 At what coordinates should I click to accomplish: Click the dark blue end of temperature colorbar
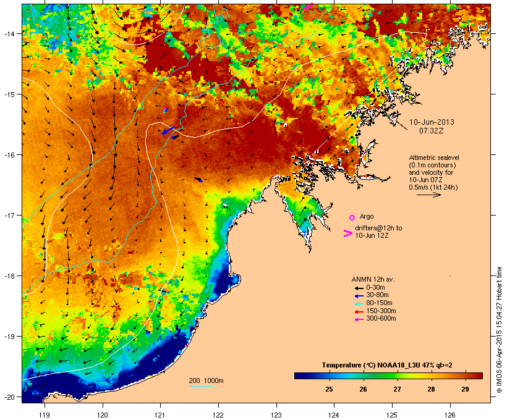coord(299,376)
